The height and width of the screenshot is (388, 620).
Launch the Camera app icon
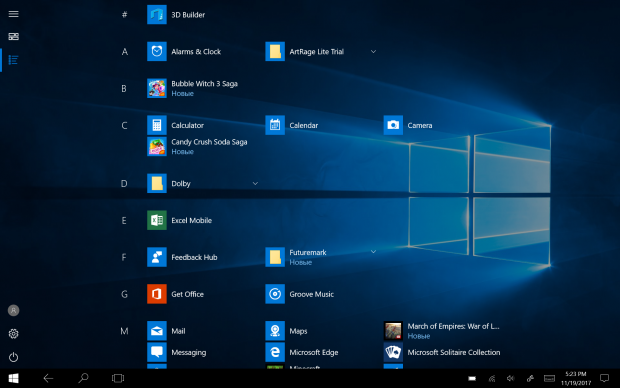click(393, 125)
